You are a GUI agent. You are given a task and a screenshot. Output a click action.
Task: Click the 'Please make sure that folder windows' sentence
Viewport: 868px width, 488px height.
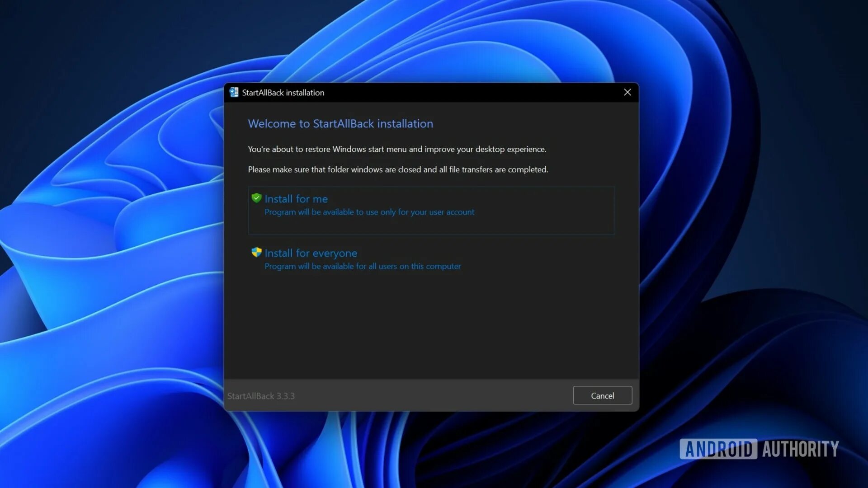pos(398,169)
